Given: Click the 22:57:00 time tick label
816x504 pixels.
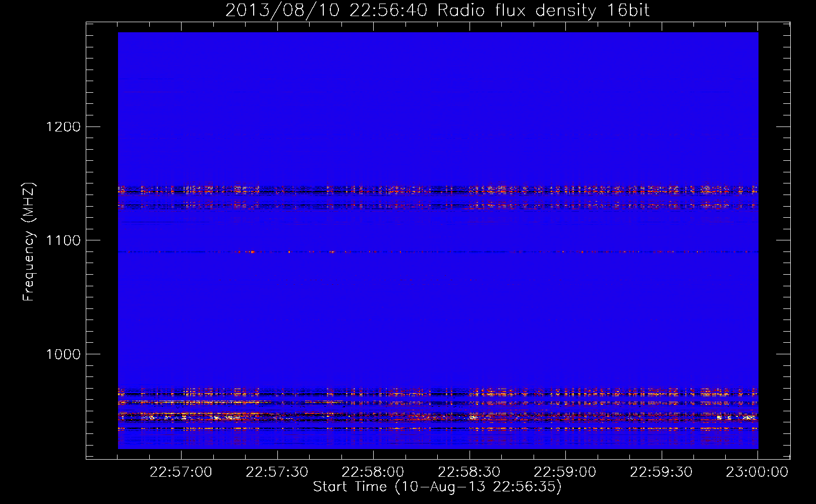Looking at the screenshot, I should 181,472.
